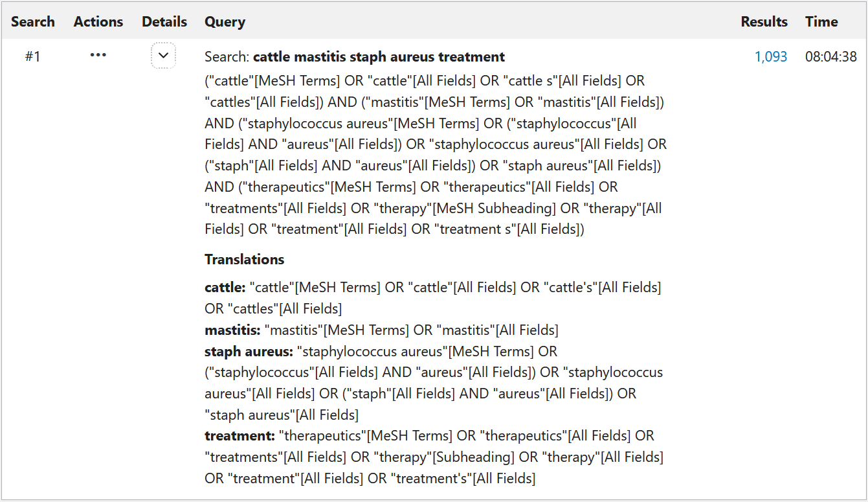The height and width of the screenshot is (502, 868).
Task: Click the bold query "cattle mastitis staph aureus treatment"
Action: pos(379,56)
